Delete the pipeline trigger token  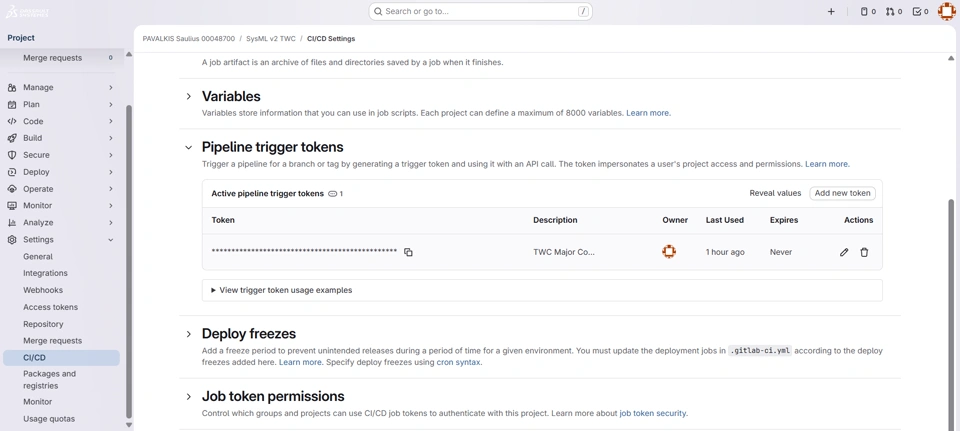coord(865,252)
